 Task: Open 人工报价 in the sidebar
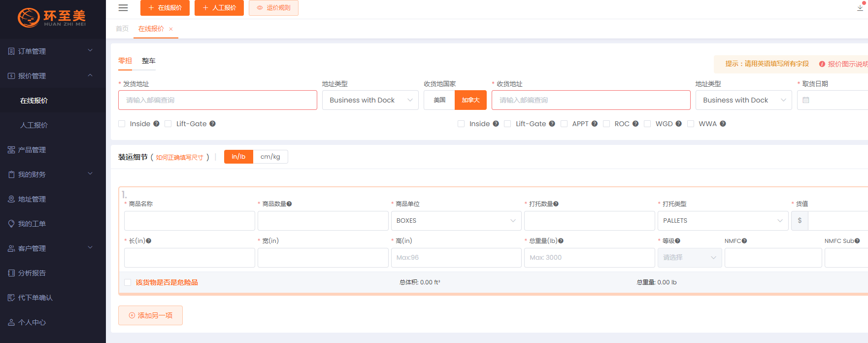pyautogui.click(x=34, y=125)
